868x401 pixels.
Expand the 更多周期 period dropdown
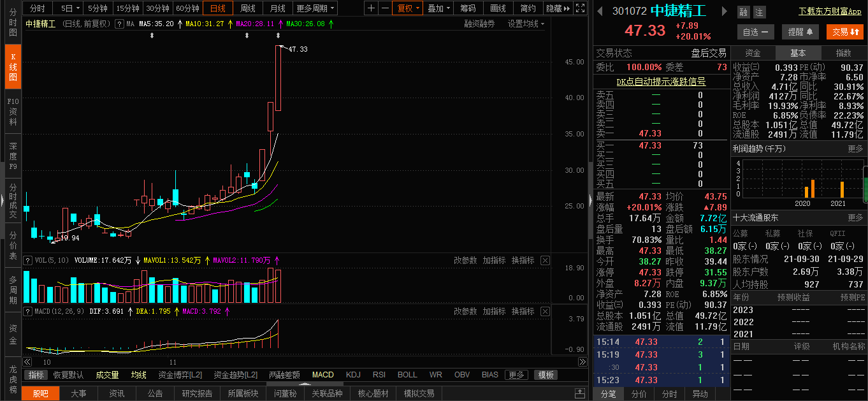[x=315, y=8]
